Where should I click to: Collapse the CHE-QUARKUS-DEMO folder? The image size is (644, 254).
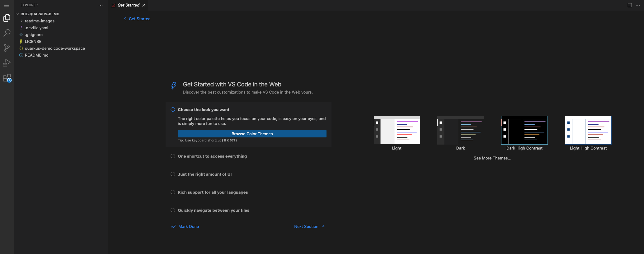pos(61,14)
